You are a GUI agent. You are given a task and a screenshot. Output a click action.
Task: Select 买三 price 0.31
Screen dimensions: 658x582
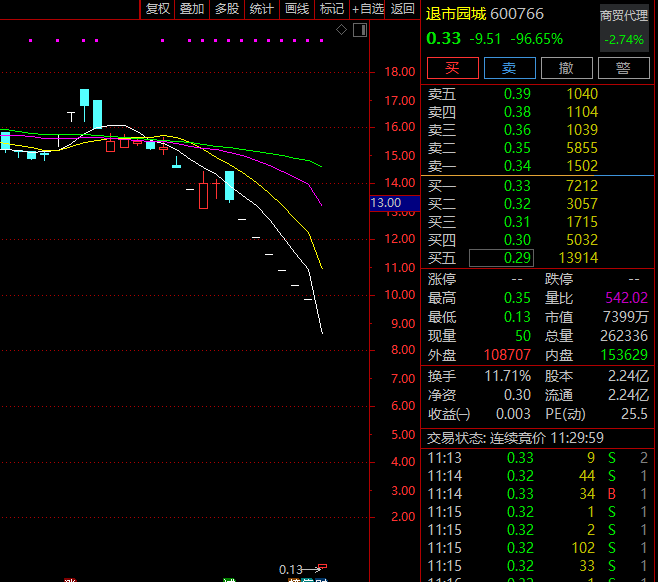[x=517, y=222]
